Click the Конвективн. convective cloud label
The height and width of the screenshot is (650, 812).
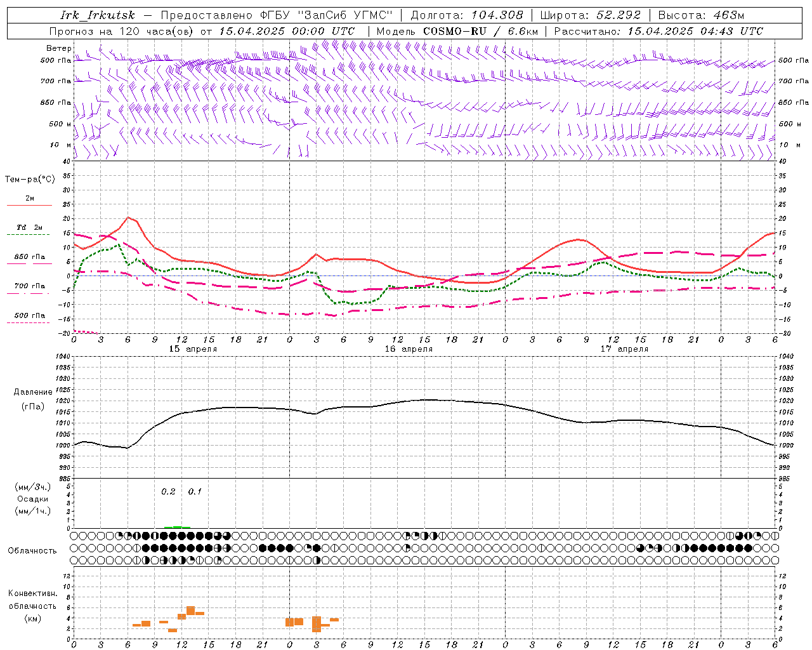(x=33, y=594)
